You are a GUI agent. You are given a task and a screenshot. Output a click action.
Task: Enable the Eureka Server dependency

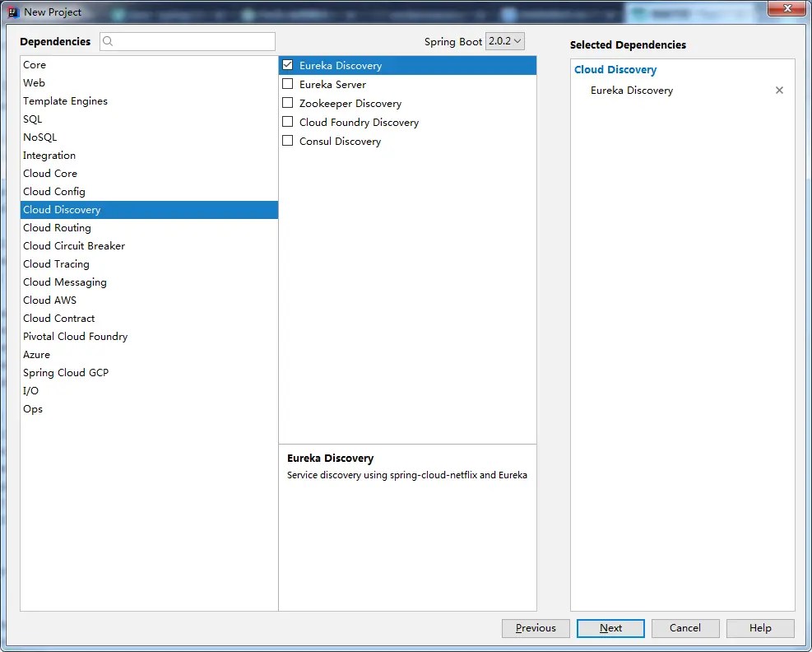[288, 84]
